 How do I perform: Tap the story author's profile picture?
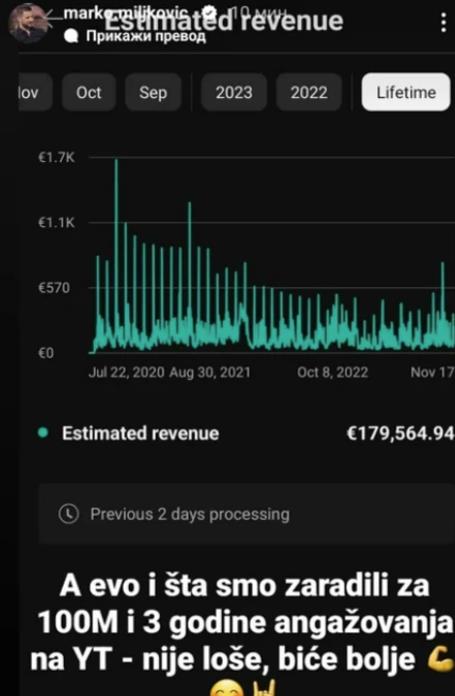point(28,23)
